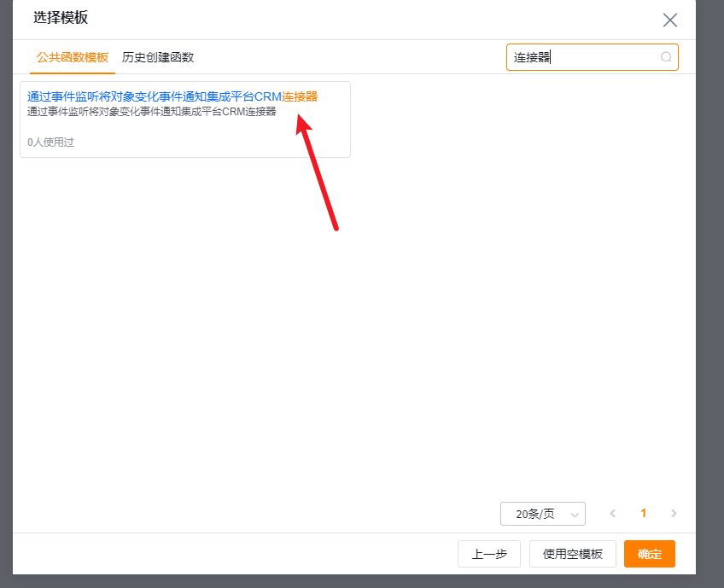724x588 pixels.
Task: Click the 使用空模板 button
Action: pyautogui.click(x=573, y=554)
